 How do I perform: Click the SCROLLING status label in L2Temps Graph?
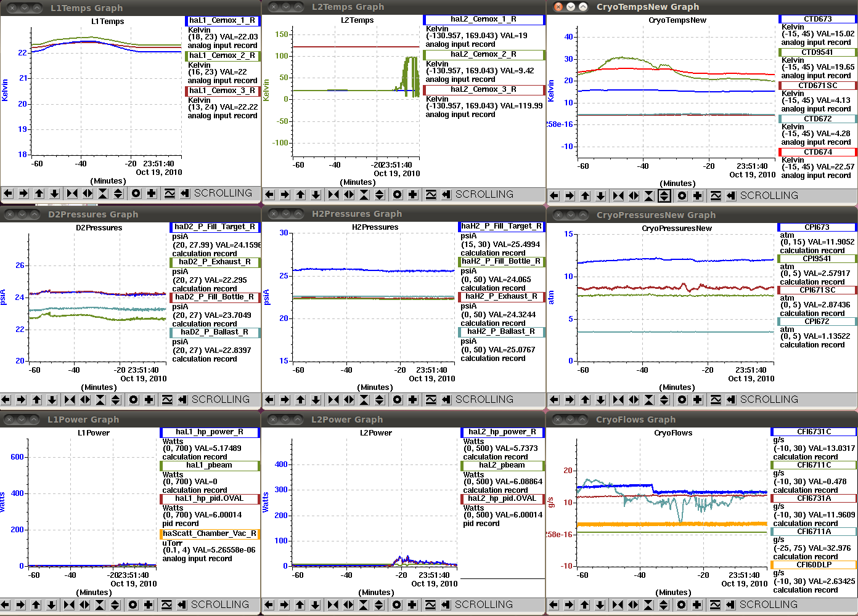(484, 195)
